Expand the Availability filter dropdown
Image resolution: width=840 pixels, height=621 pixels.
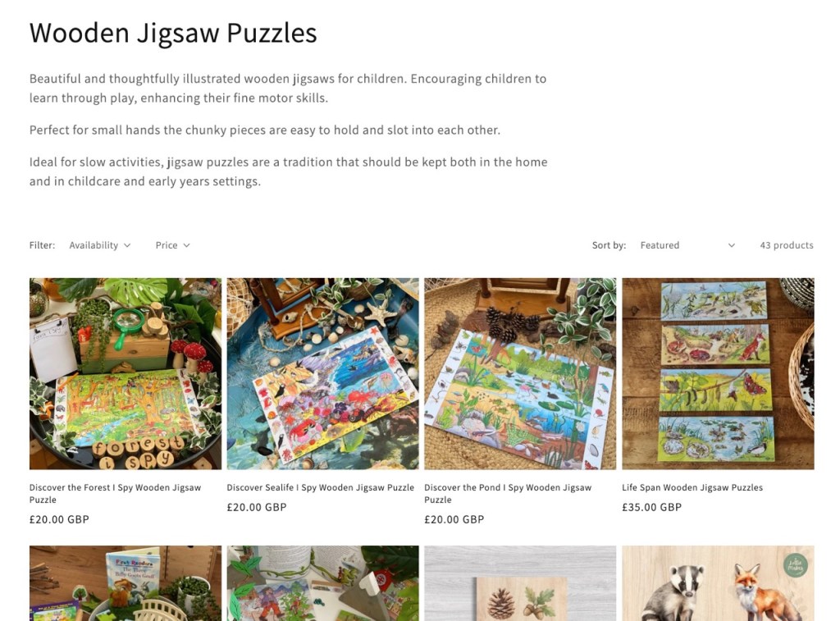(x=99, y=244)
